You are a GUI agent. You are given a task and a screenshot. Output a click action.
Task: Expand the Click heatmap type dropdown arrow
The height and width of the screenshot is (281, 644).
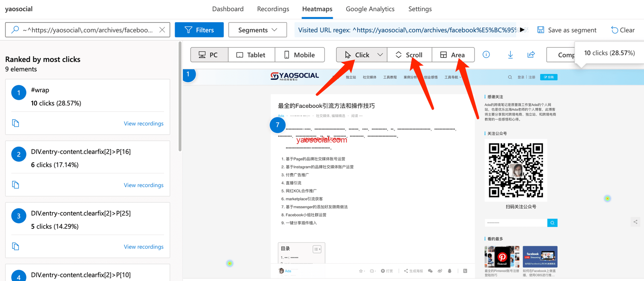[380, 55]
